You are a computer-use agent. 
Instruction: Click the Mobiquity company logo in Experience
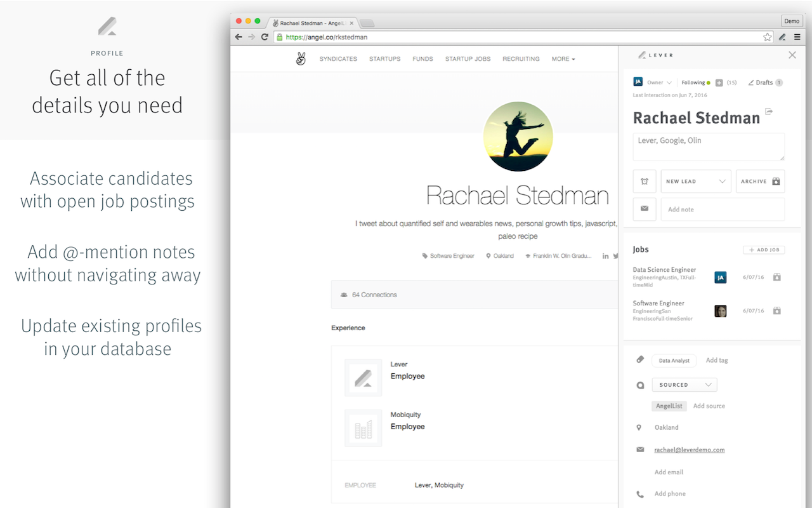coord(363,428)
